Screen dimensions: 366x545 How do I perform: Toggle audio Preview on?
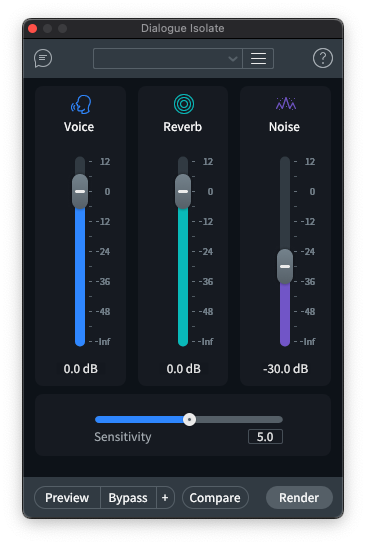[67, 497]
